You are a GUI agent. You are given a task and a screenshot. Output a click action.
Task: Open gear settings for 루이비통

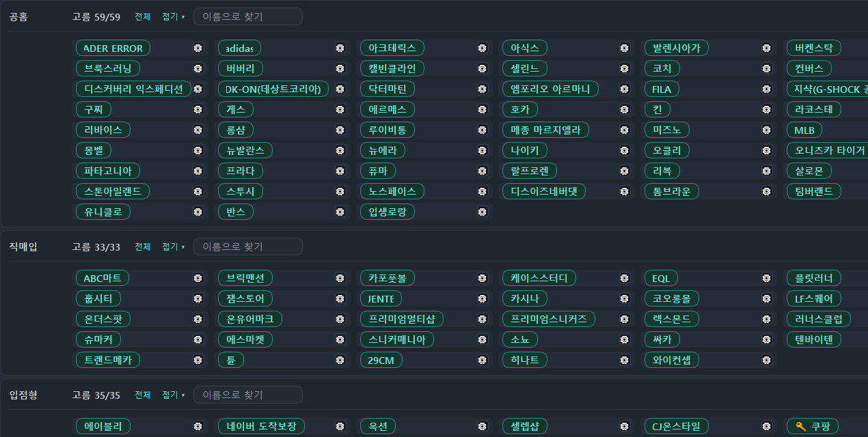click(x=483, y=130)
